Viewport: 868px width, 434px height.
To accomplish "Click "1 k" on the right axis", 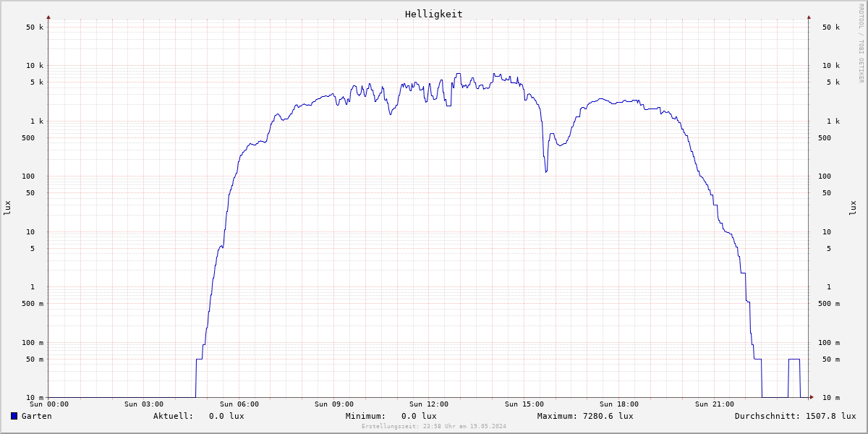I will [833, 122].
